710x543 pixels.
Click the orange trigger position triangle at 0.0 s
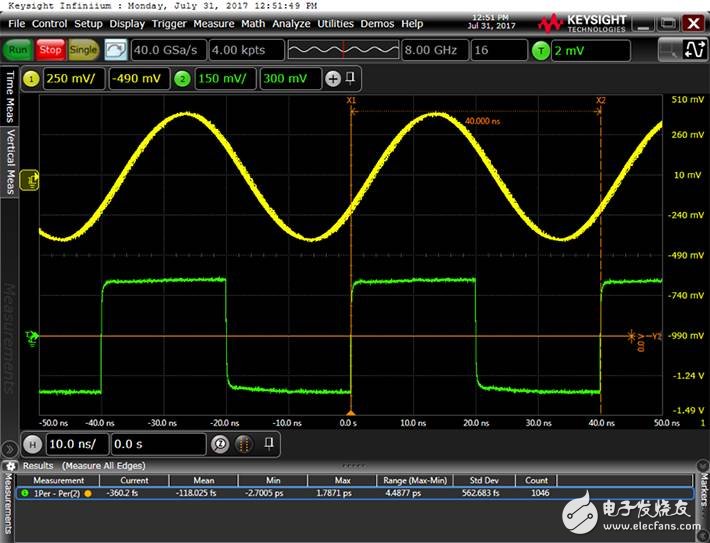tap(351, 413)
